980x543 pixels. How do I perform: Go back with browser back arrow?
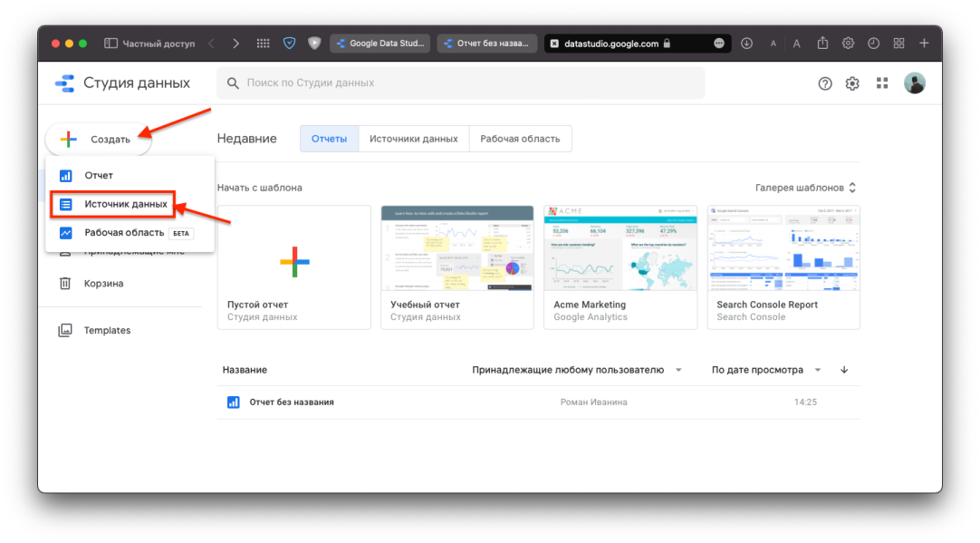tap(211, 44)
